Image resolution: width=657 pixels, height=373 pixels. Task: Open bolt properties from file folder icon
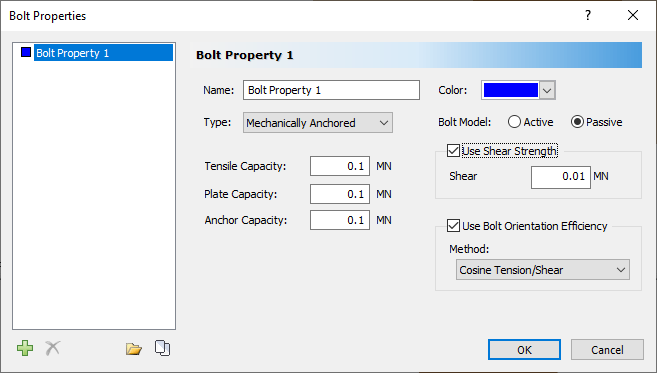(x=134, y=349)
